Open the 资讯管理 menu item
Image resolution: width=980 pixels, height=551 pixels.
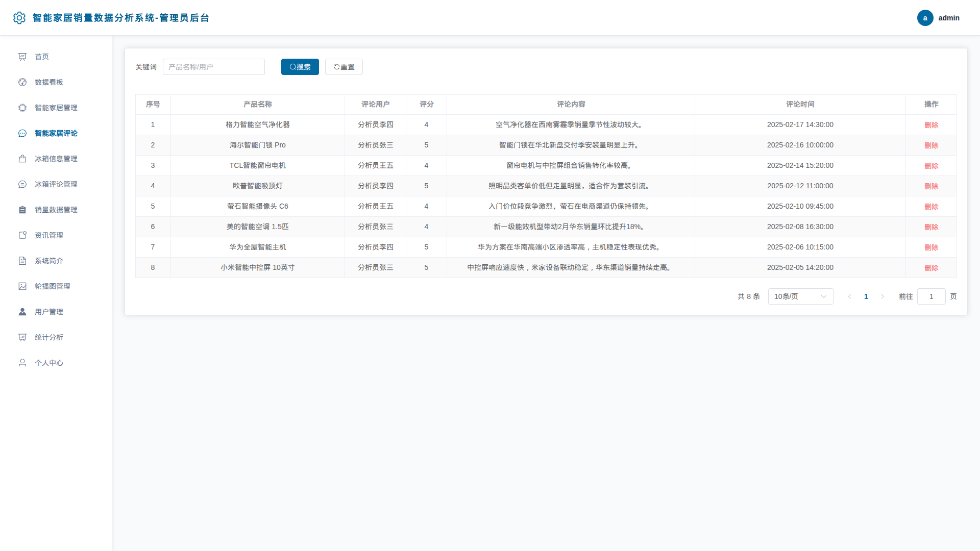point(56,235)
